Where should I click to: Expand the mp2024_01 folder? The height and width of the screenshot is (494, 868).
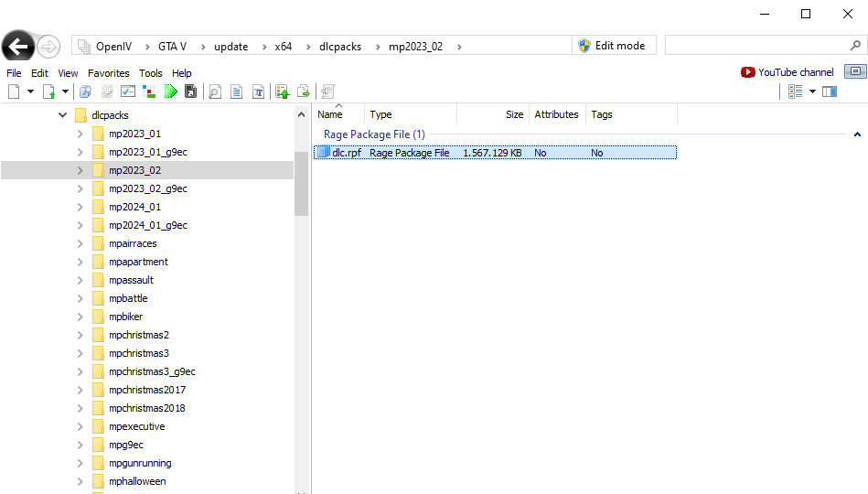tap(80, 207)
